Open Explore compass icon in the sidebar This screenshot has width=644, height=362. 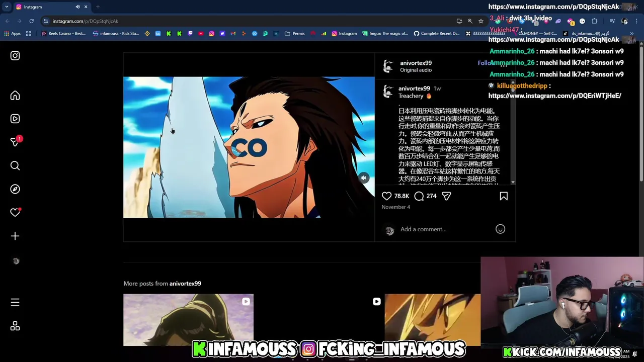(x=15, y=189)
